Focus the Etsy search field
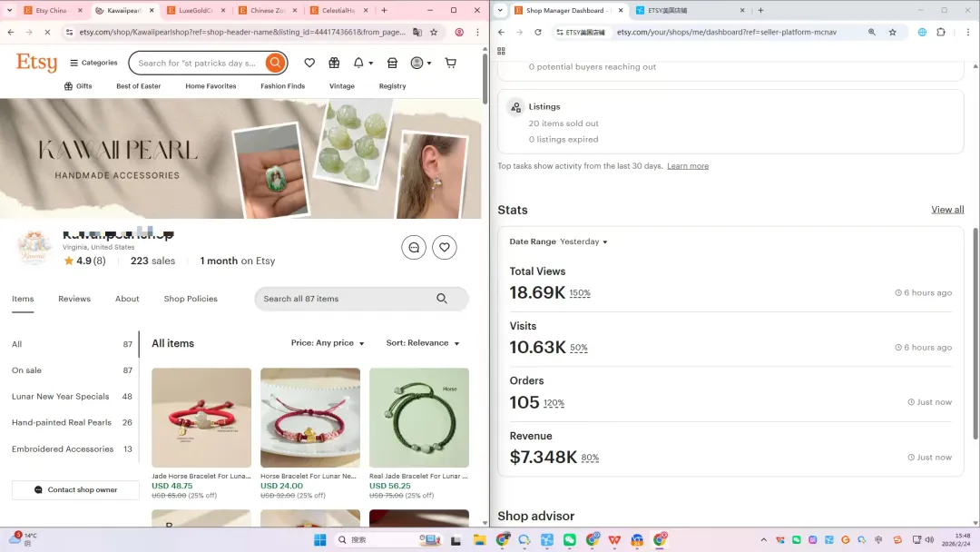This screenshot has width=980, height=552. 199,63
